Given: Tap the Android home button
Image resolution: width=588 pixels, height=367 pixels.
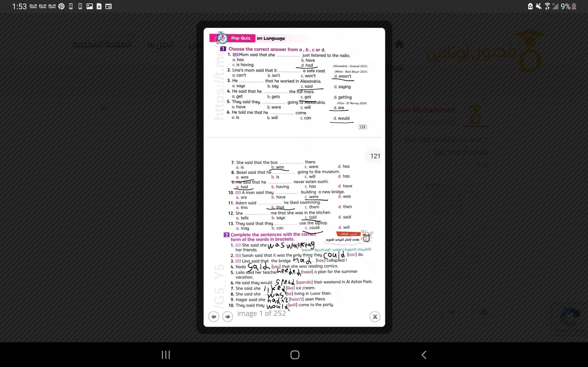Looking at the screenshot, I should tap(295, 355).
